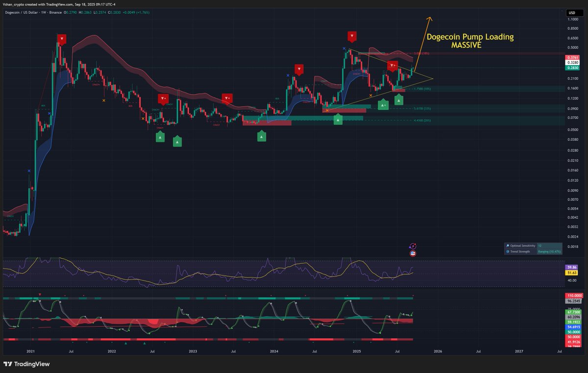
Task: Click the red sell-plus marker in mid-2023
Action: 227,98
